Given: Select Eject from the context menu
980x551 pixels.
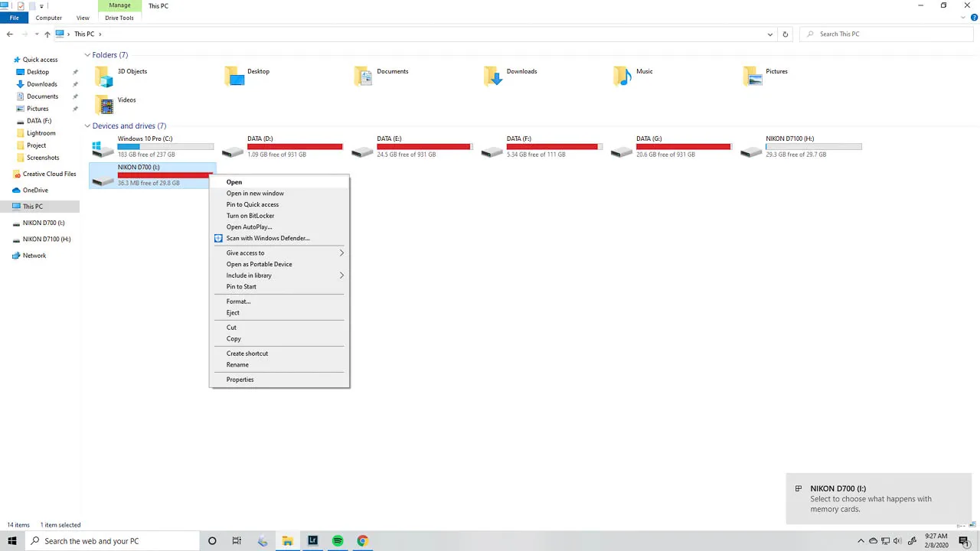Looking at the screenshot, I should point(233,312).
